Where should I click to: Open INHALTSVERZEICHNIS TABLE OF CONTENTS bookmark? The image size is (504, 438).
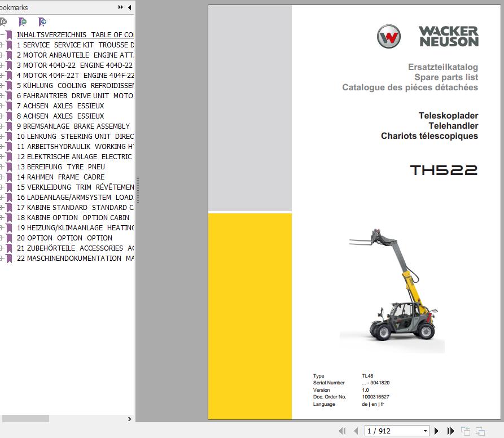point(75,34)
